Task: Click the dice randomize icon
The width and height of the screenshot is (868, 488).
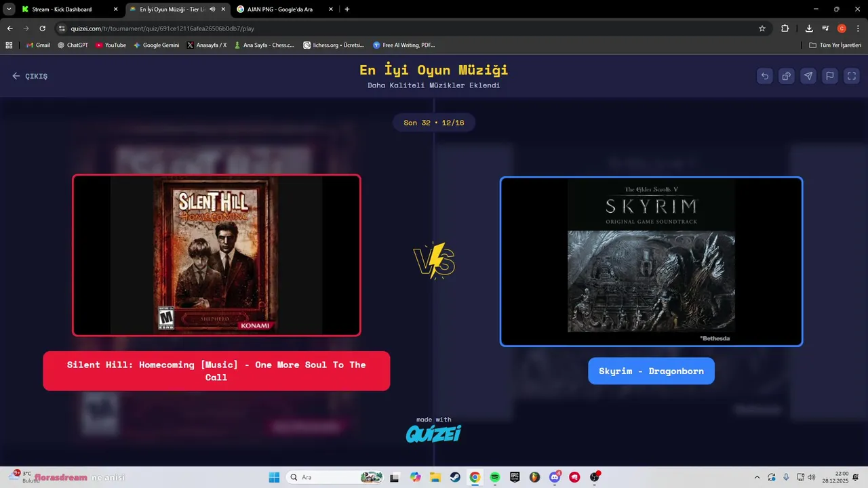Action: [787, 76]
